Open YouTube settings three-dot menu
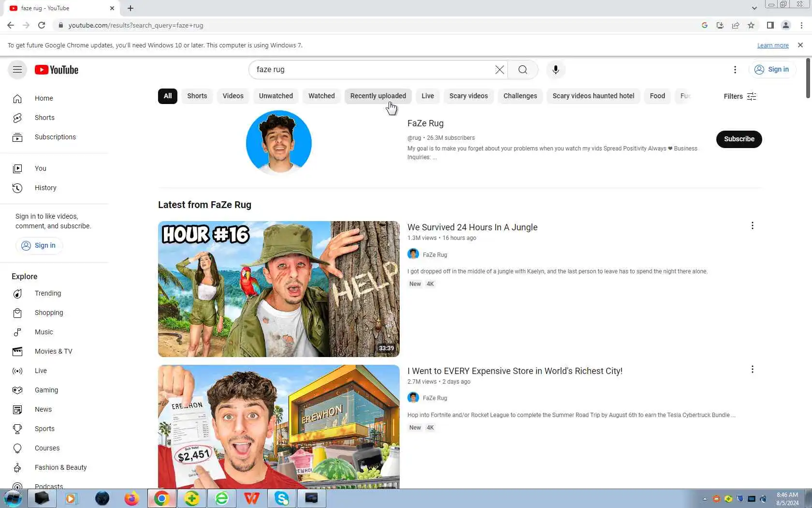Image resolution: width=812 pixels, height=508 pixels. tap(735, 70)
